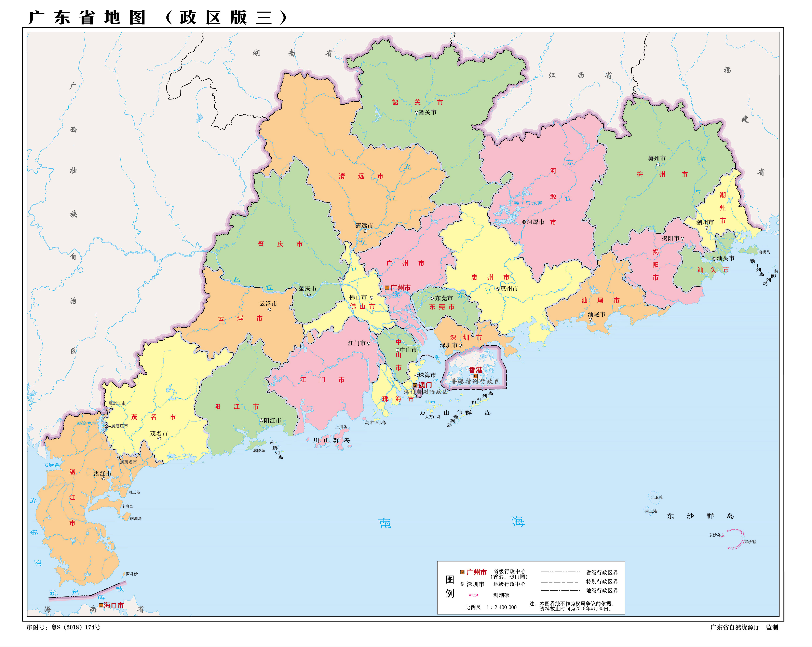Click the Shanwei city circle marker
The image size is (812, 647).
click(591, 320)
